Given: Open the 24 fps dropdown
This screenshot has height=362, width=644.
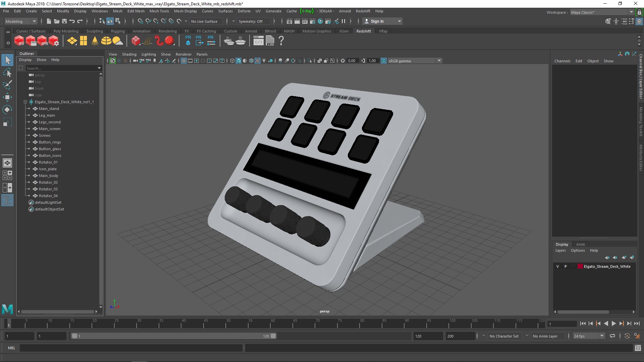Looking at the screenshot, I should [588, 336].
